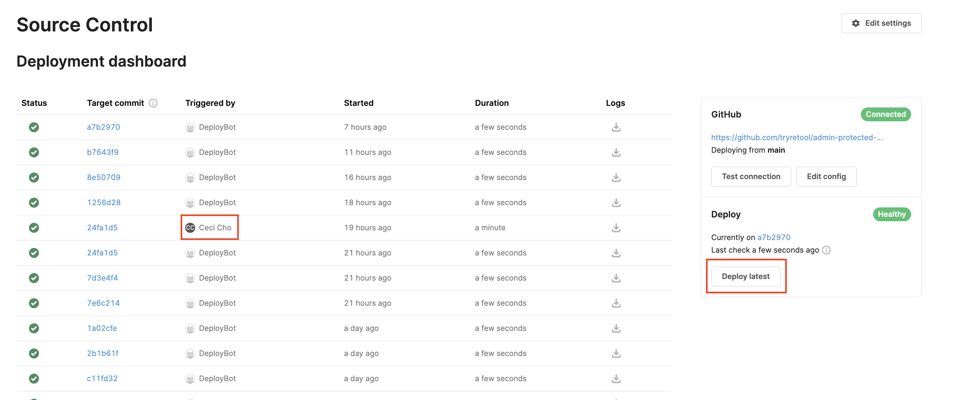Image resolution: width=980 pixels, height=400 pixels.
Task: Download logs for commit c11fd32 deployment
Action: click(616, 379)
